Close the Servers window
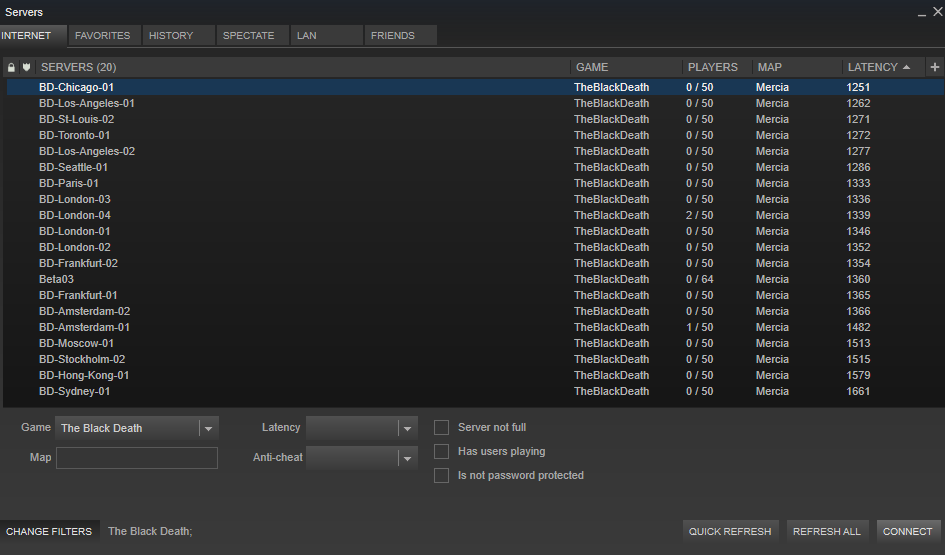Image resolution: width=945 pixels, height=555 pixels. coord(937,12)
